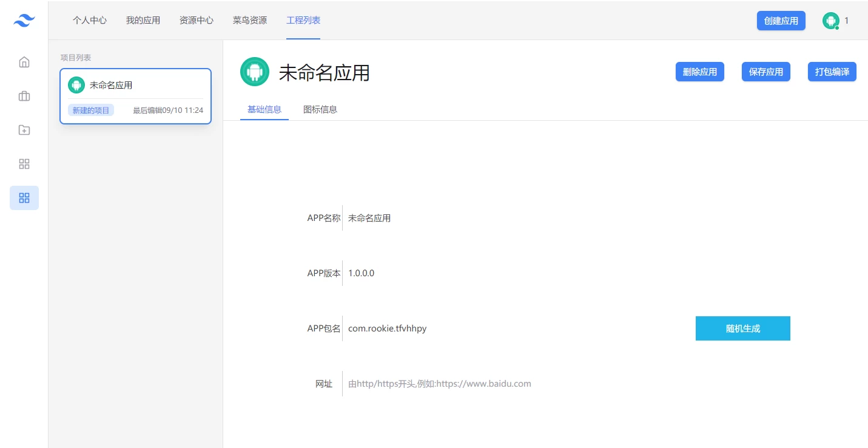Click the APP版本 label
The height and width of the screenshot is (448, 868).
click(324, 273)
